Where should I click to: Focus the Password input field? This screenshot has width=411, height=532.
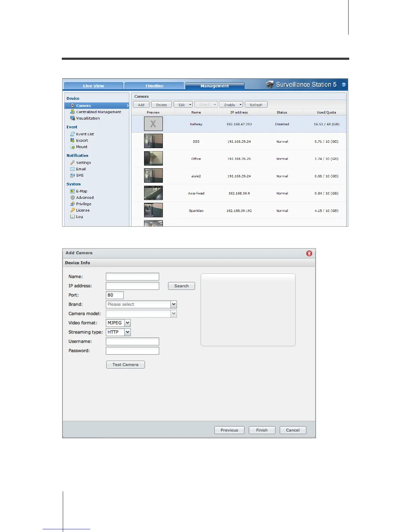click(132, 351)
